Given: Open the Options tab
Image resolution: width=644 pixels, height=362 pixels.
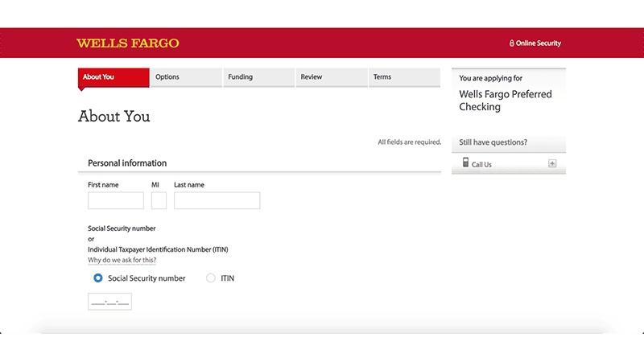Looking at the screenshot, I should [185, 77].
